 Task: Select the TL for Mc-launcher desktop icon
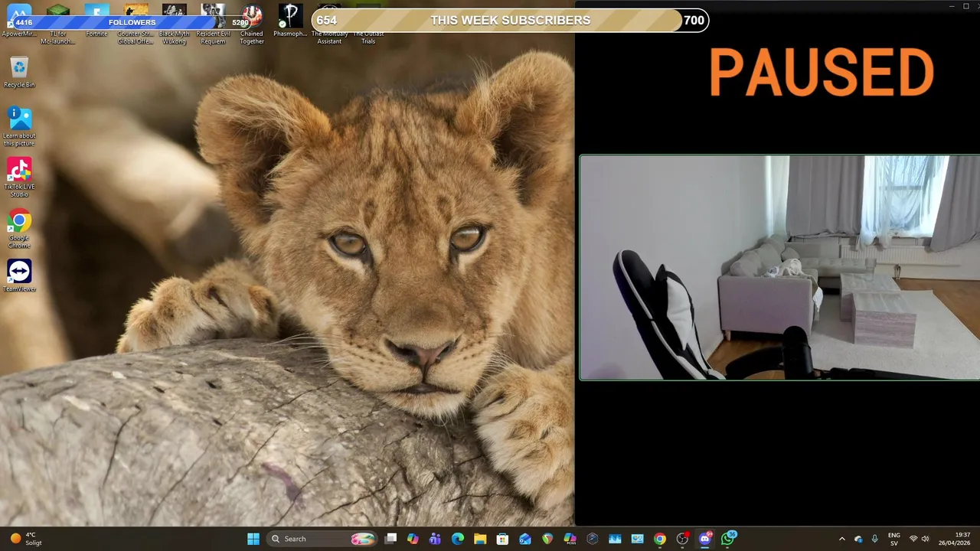click(x=58, y=23)
